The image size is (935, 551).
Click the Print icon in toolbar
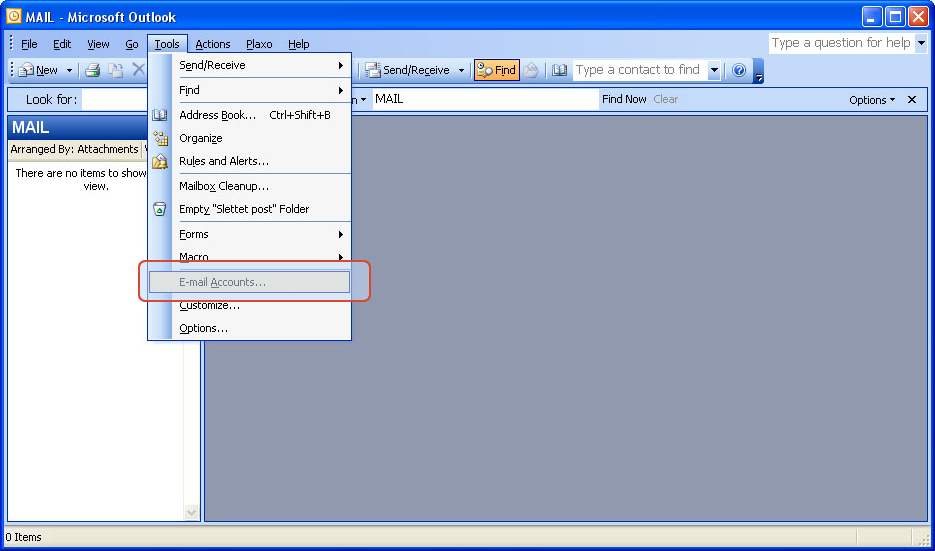92,70
